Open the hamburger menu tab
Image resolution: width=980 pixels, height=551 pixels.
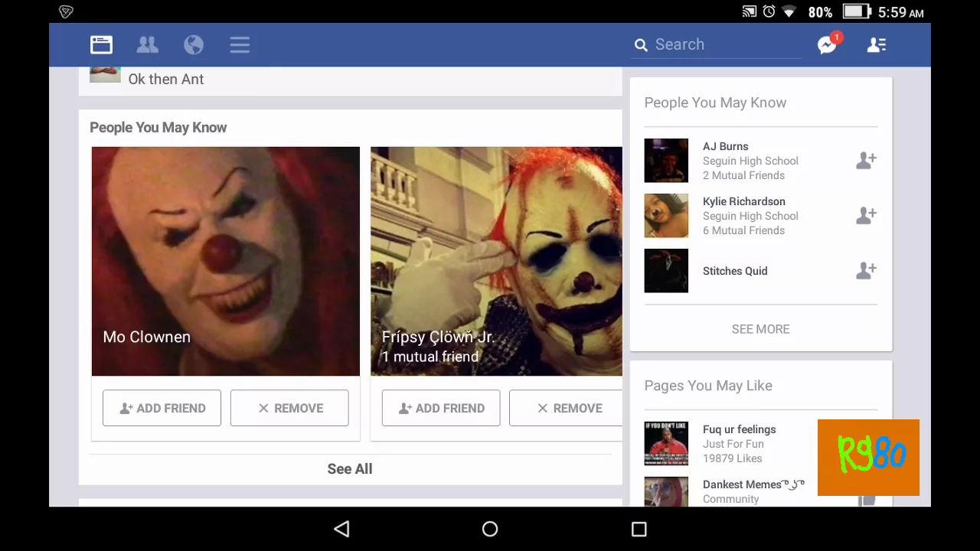click(240, 45)
